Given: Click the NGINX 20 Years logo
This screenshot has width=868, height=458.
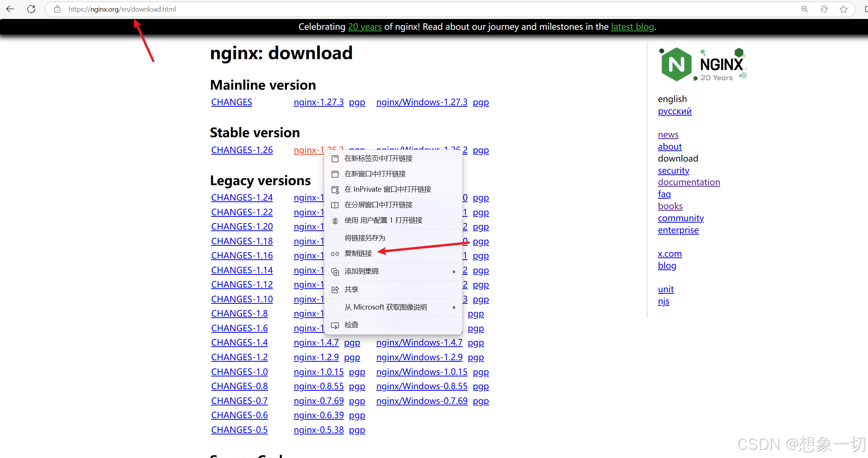Looking at the screenshot, I should click(702, 63).
